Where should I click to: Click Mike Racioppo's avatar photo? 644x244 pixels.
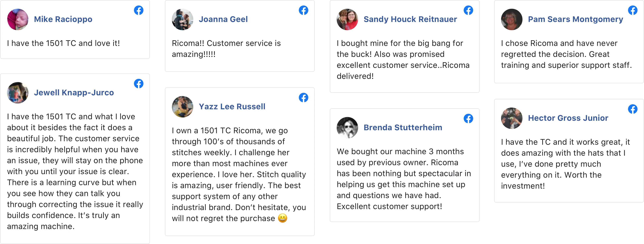(18, 19)
